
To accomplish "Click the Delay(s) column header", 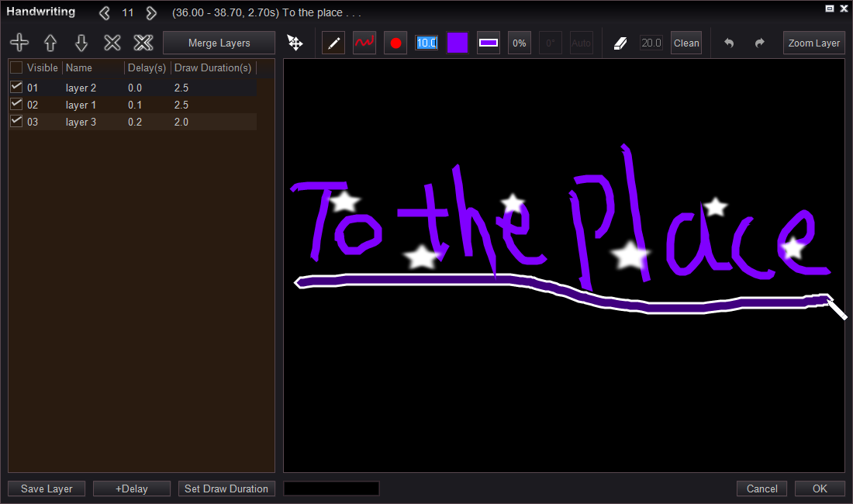I will tap(147, 68).
